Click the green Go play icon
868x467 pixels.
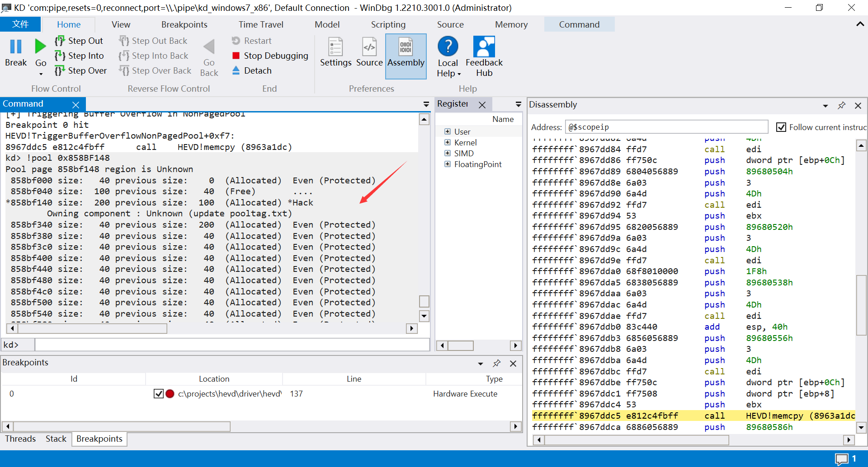pyautogui.click(x=40, y=46)
